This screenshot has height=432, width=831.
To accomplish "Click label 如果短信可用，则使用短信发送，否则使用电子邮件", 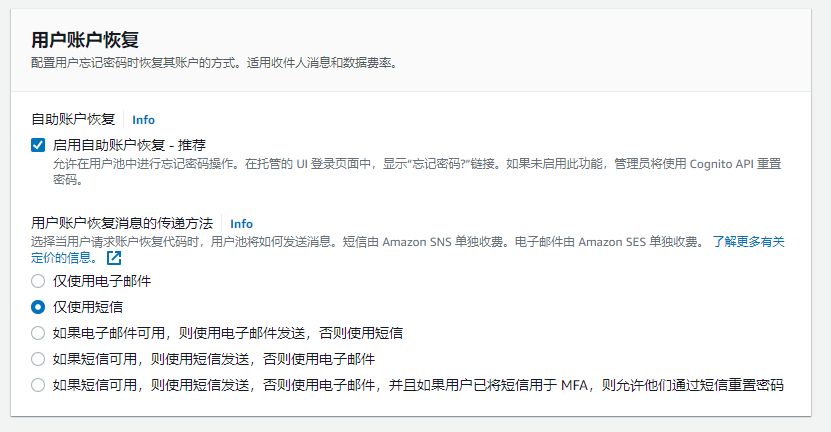I will coord(213,359).
